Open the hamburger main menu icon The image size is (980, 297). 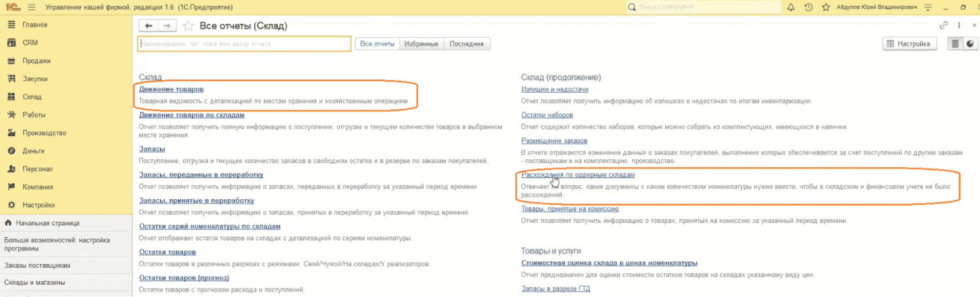click(x=32, y=7)
